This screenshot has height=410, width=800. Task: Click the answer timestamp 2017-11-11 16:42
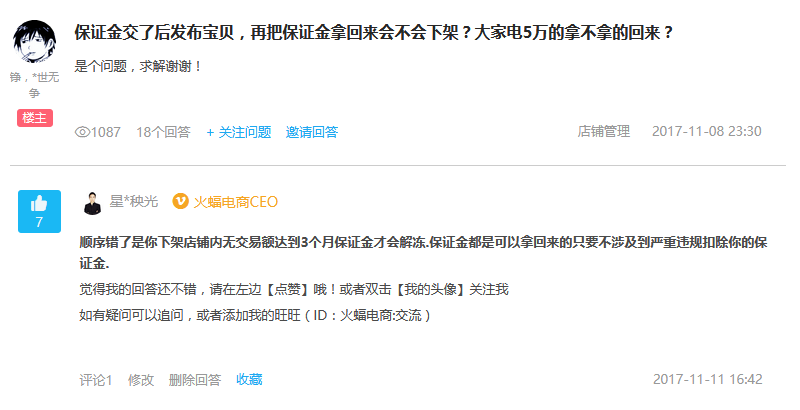pos(708,379)
